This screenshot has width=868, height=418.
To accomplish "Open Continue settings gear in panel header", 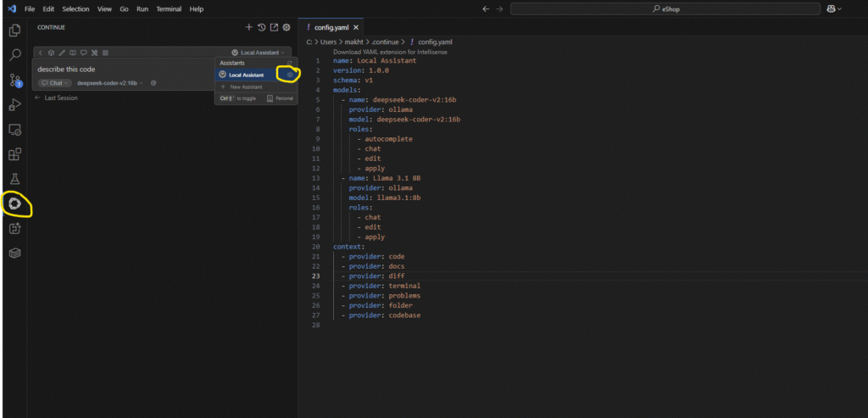I will tap(287, 27).
